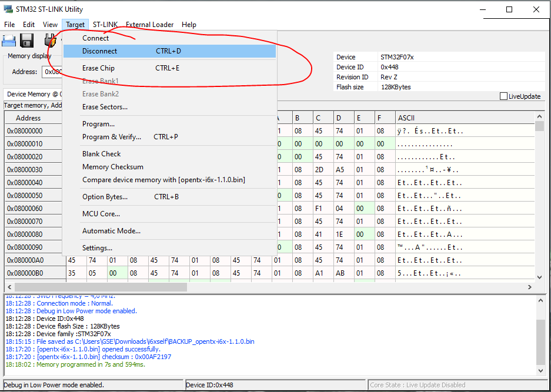Click the ST-LINK Utility title bar app icon
Image resolution: width=551 pixels, height=392 pixels.
8,9
